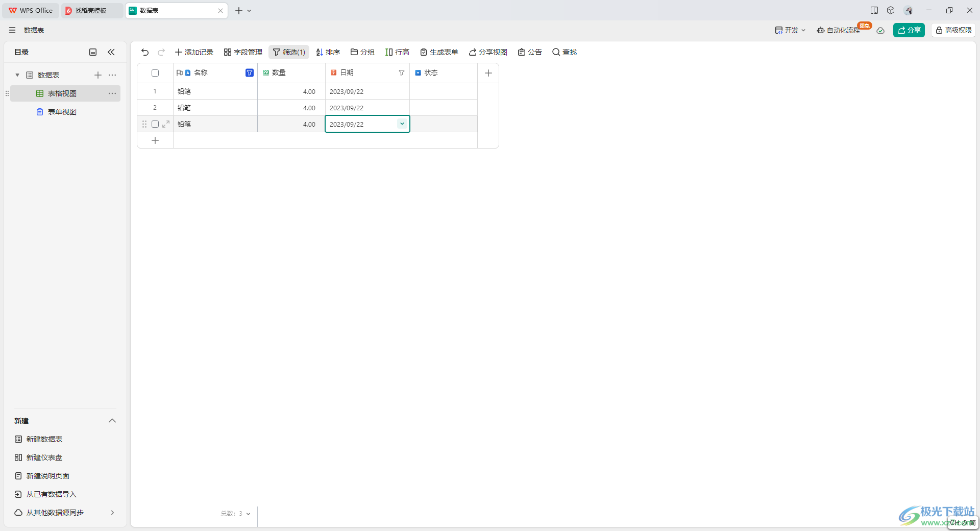Image resolution: width=980 pixels, height=531 pixels.
Task: Click the 状态 column header
Action: coord(444,73)
